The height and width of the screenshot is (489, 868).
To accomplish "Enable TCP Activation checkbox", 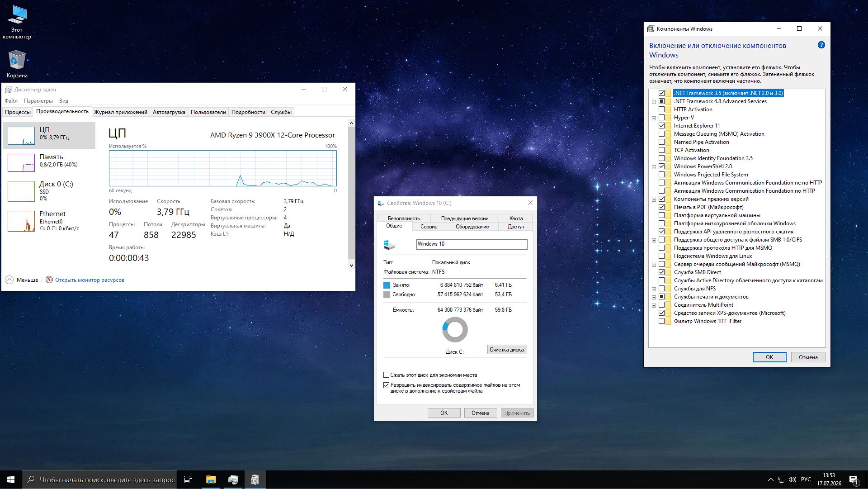I will [661, 150].
